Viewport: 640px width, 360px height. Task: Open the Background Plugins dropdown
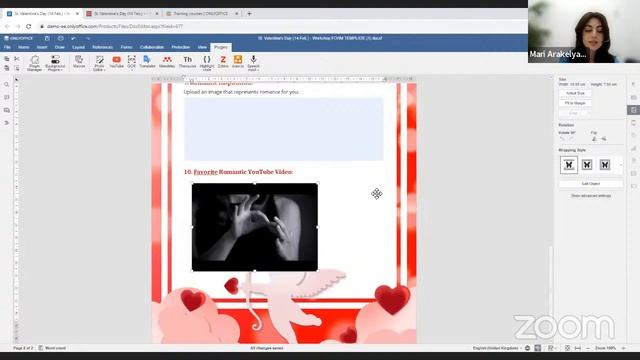click(x=55, y=63)
